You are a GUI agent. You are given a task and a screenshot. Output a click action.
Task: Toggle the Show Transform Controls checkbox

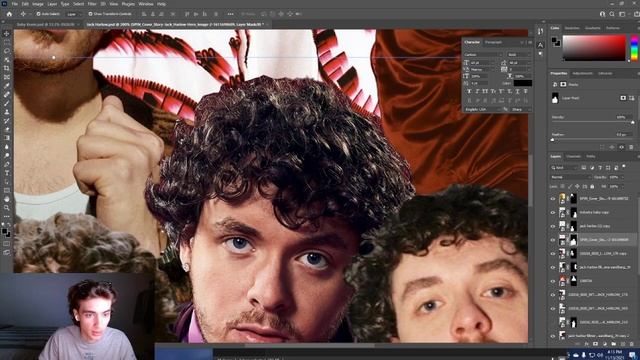click(x=91, y=14)
